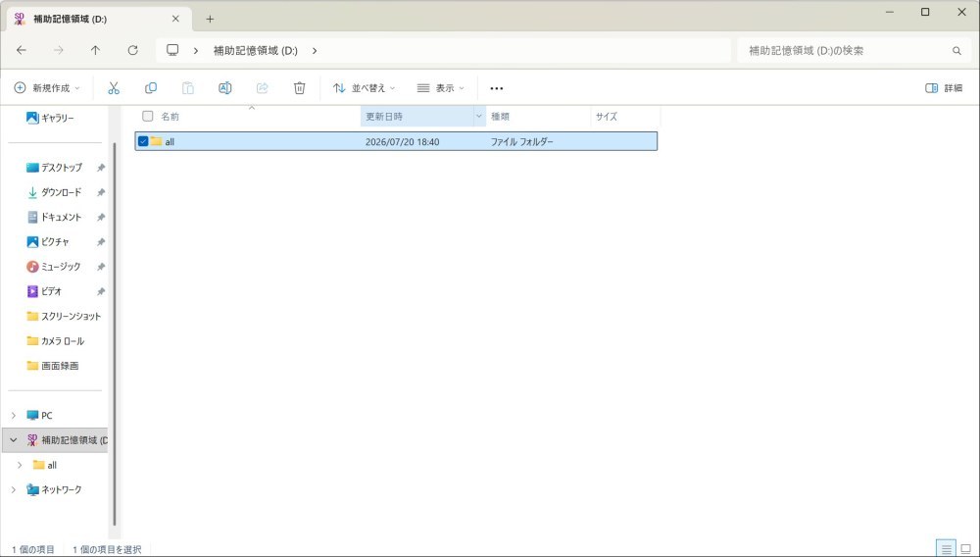This screenshot has height=557, width=980.
Task: Select the 補助記憶領域 (D:) tab
Action: (97, 19)
